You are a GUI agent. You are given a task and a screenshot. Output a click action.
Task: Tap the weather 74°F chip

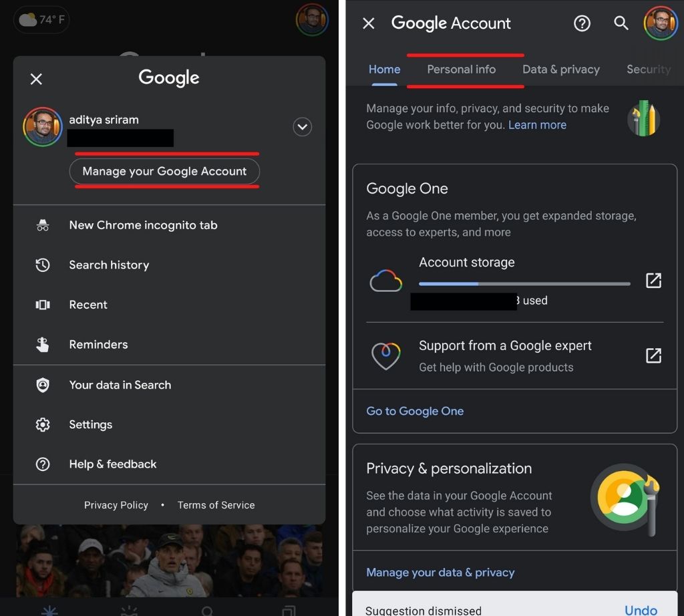[x=41, y=19]
